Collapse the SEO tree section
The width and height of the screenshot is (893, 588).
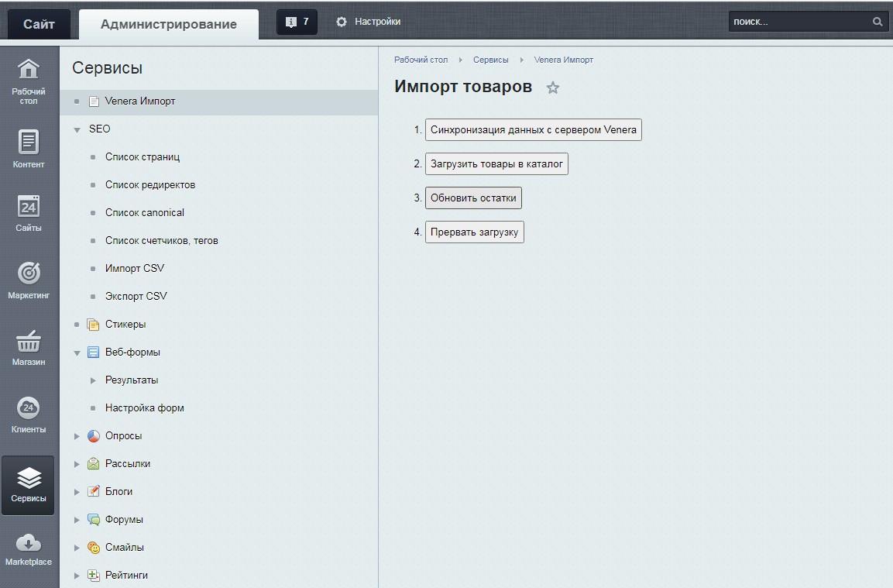coord(77,130)
